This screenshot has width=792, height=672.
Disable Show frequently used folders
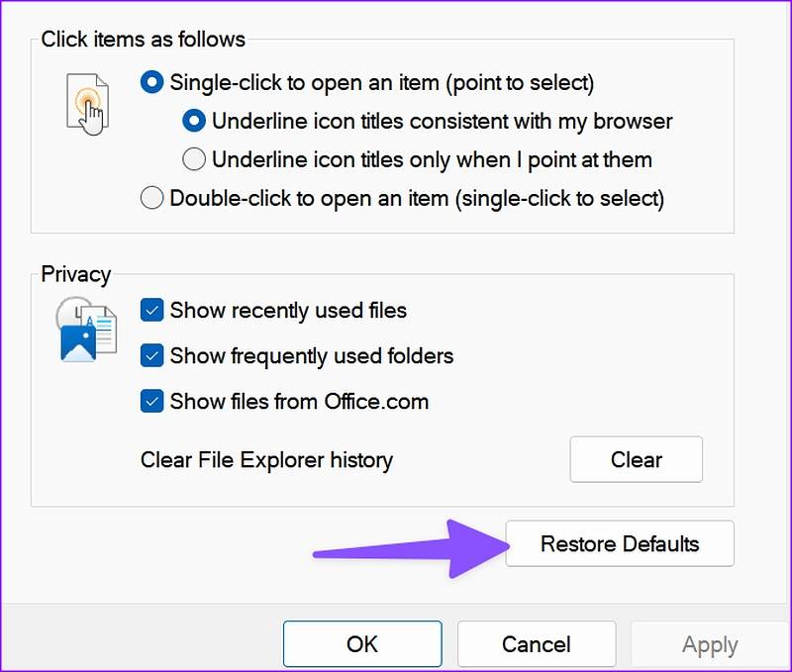pyautogui.click(x=151, y=356)
